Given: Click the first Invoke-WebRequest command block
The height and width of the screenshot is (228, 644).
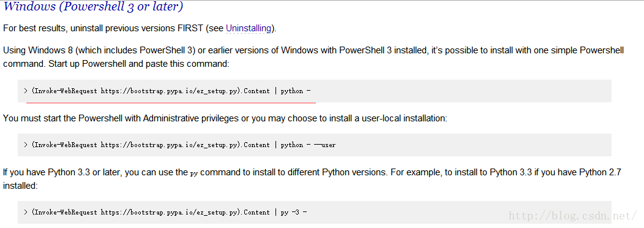Looking at the screenshot, I should (314, 91).
